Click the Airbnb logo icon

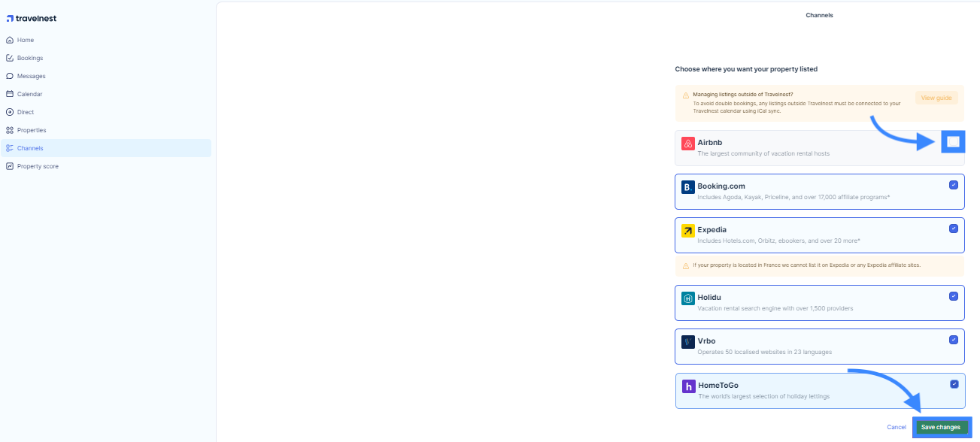[x=687, y=144]
